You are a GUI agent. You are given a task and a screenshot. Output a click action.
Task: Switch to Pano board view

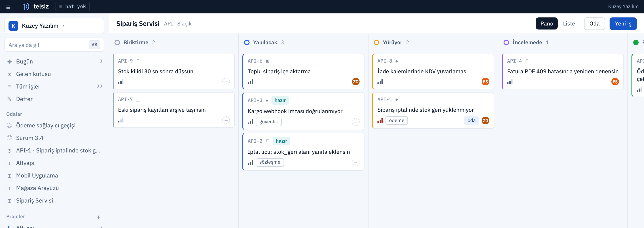pos(547,23)
